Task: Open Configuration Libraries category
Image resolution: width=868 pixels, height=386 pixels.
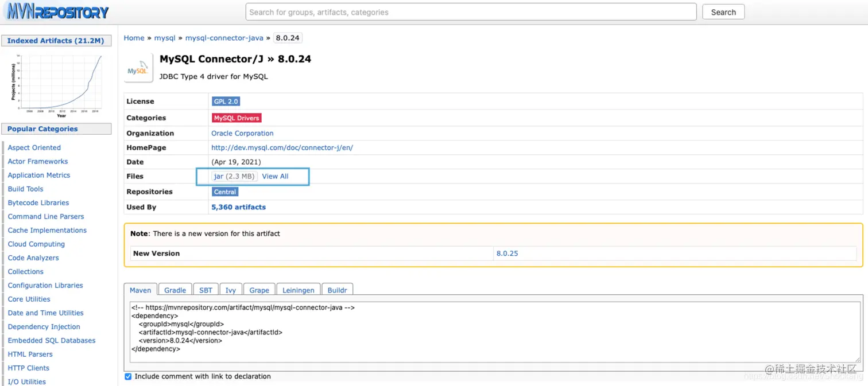Action: click(45, 285)
